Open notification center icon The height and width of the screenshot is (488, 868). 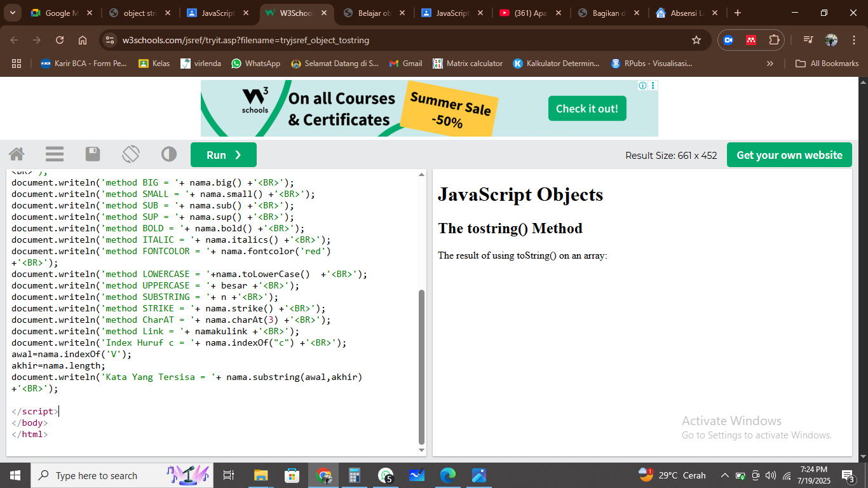848,475
